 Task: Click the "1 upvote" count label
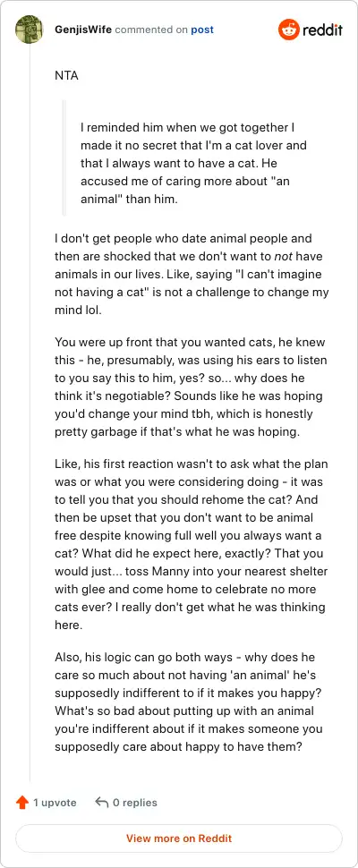pyautogui.click(x=55, y=803)
